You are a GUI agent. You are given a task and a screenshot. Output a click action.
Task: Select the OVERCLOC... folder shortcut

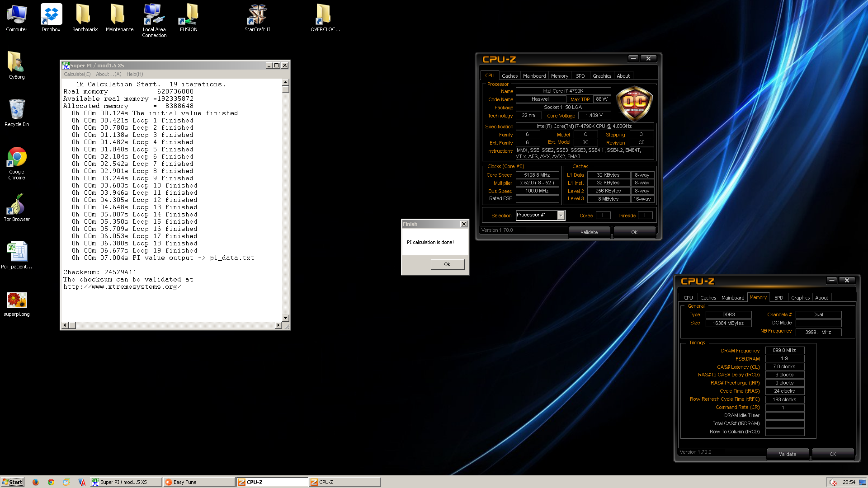coord(325,19)
